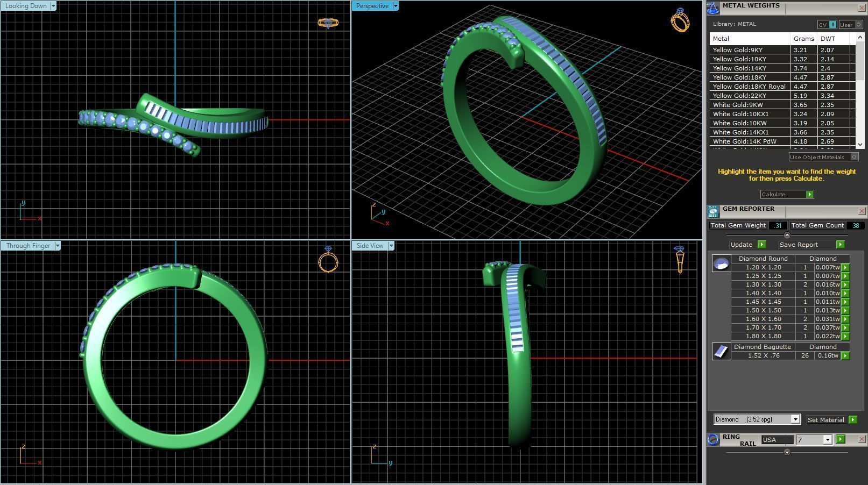The height and width of the screenshot is (485, 868).
Task: Click the Metal column header
Action: [x=750, y=39]
